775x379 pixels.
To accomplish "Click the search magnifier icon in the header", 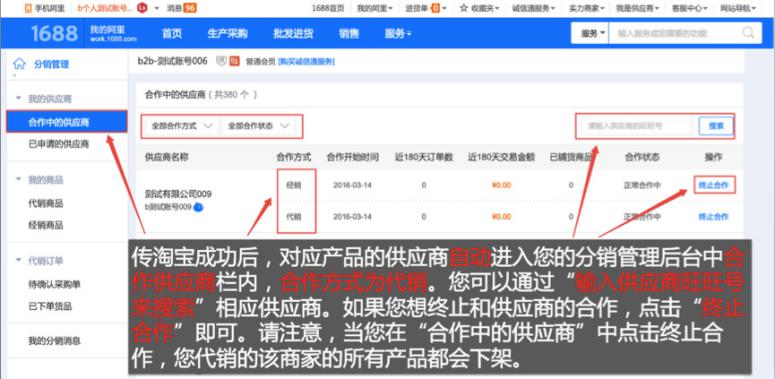I will (x=748, y=33).
